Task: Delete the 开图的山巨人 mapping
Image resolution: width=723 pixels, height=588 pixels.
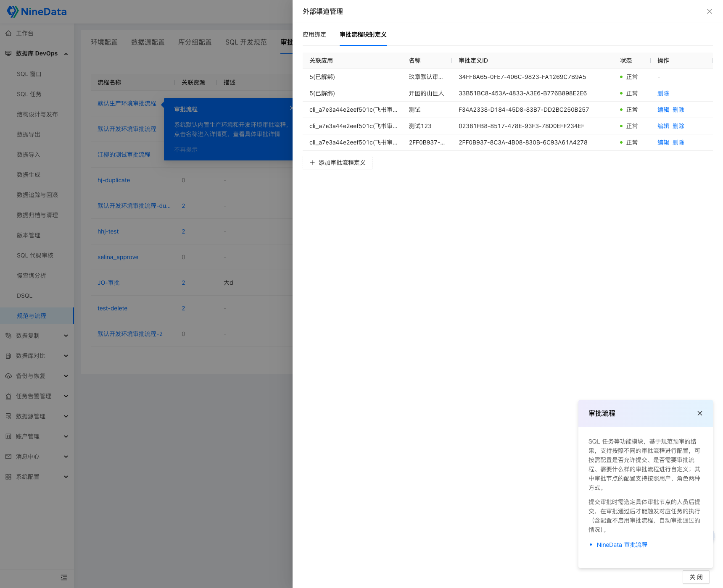Action: pyautogui.click(x=663, y=93)
